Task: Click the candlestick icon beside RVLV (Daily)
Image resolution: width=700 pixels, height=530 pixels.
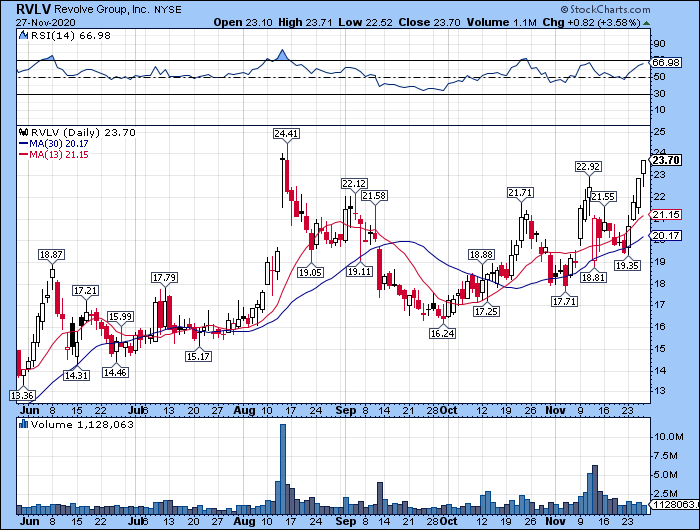Action: 24,133
